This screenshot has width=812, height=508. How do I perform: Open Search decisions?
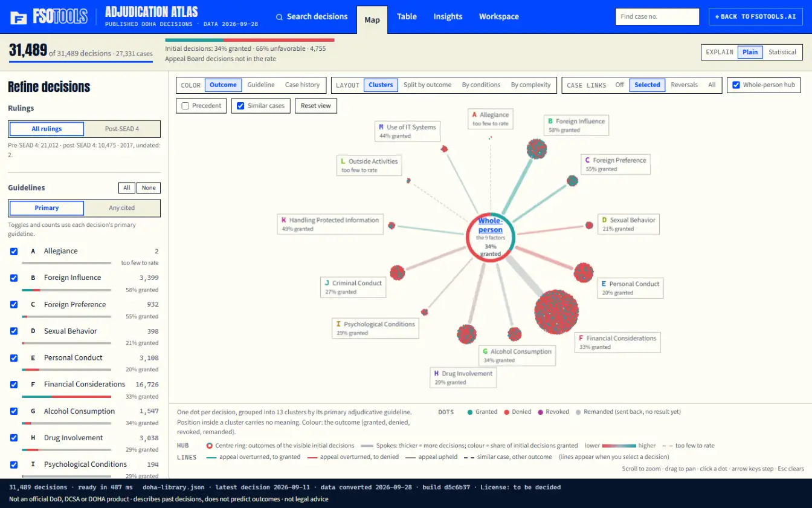click(312, 17)
